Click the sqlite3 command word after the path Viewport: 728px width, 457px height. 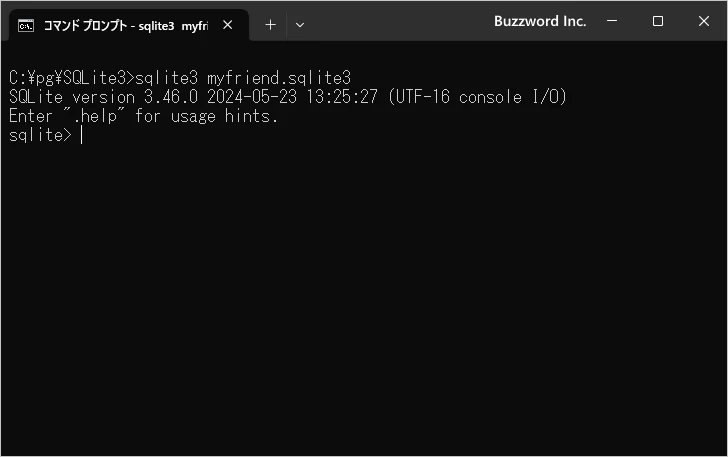168,77
